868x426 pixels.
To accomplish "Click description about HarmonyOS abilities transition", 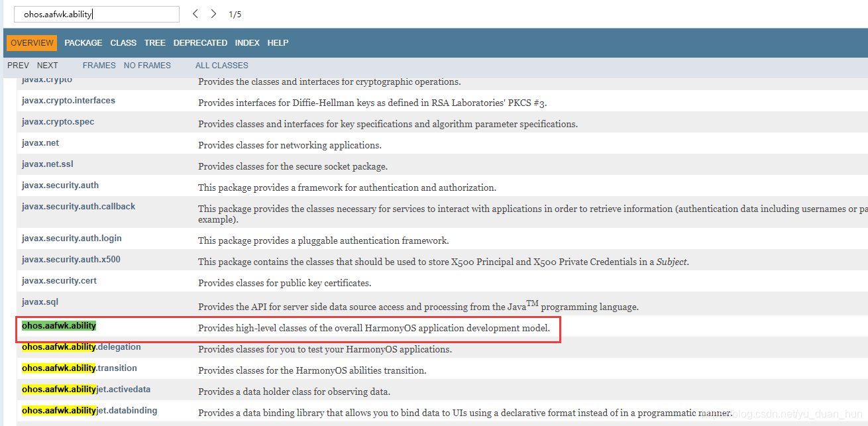I will [x=312, y=371].
